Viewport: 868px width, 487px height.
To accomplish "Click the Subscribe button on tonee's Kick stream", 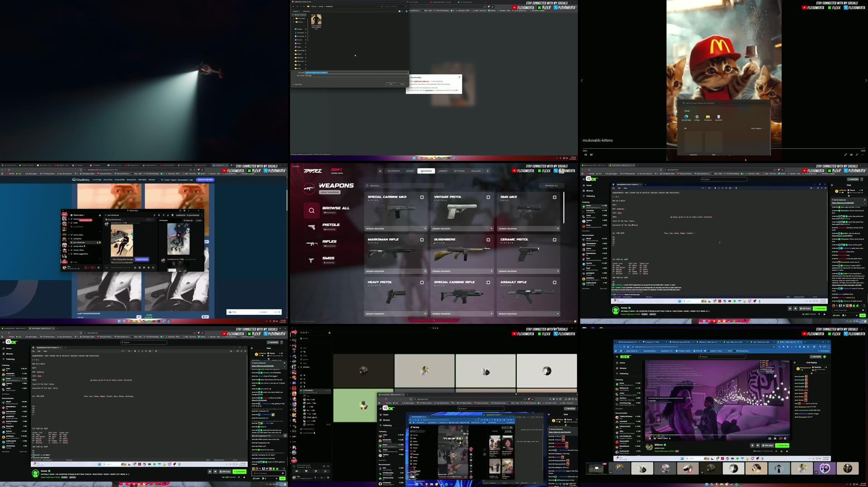I will (820, 309).
